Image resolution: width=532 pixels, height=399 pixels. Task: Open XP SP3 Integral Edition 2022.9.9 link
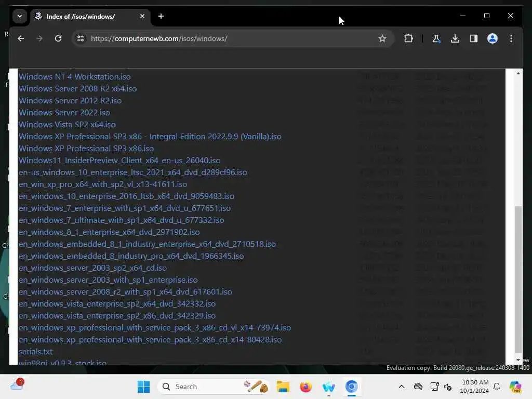point(150,137)
